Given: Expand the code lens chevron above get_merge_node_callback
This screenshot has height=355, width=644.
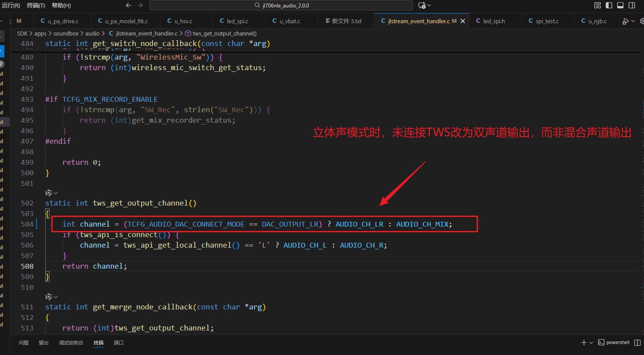Looking at the screenshot, I should [x=56, y=297].
